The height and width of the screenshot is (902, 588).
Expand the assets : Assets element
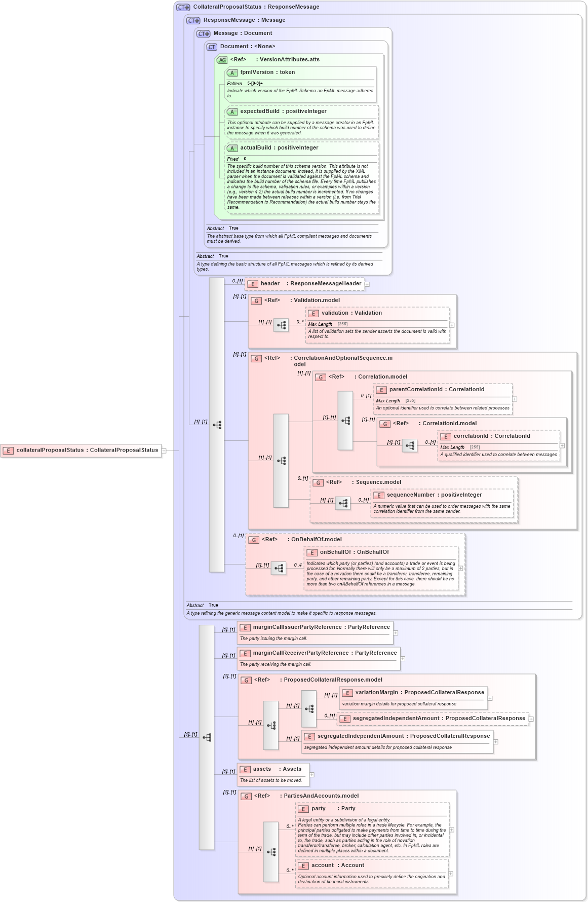(x=312, y=775)
